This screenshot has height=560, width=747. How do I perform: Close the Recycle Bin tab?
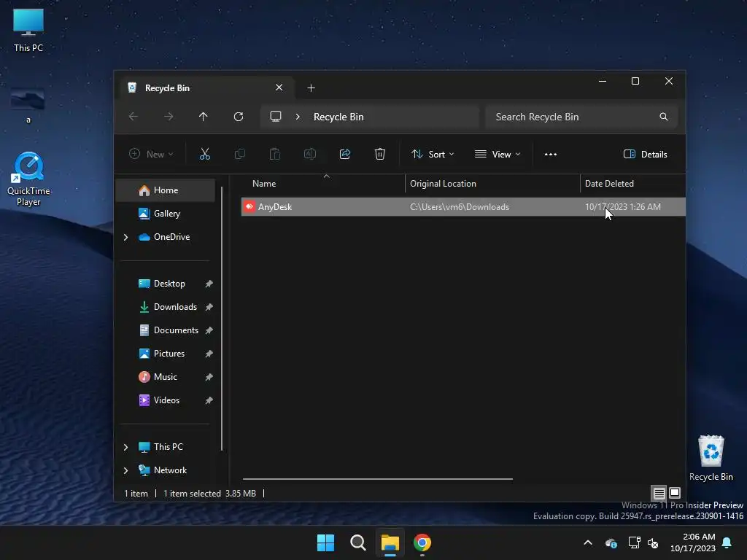[x=279, y=87]
